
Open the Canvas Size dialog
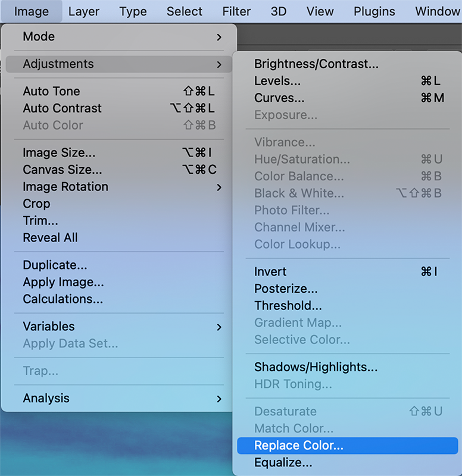pyautogui.click(x=63, y=170)
